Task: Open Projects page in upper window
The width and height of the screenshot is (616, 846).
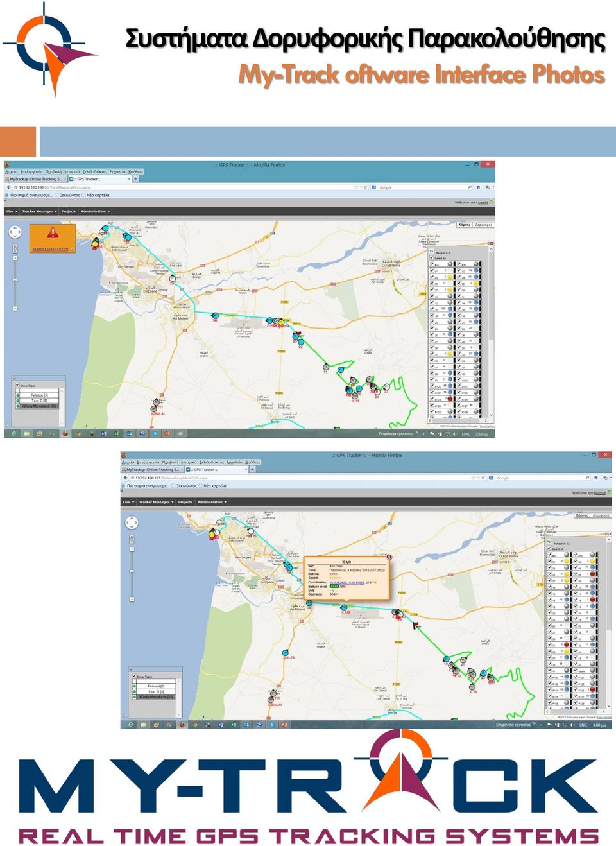Action: [x=69, y=211]
